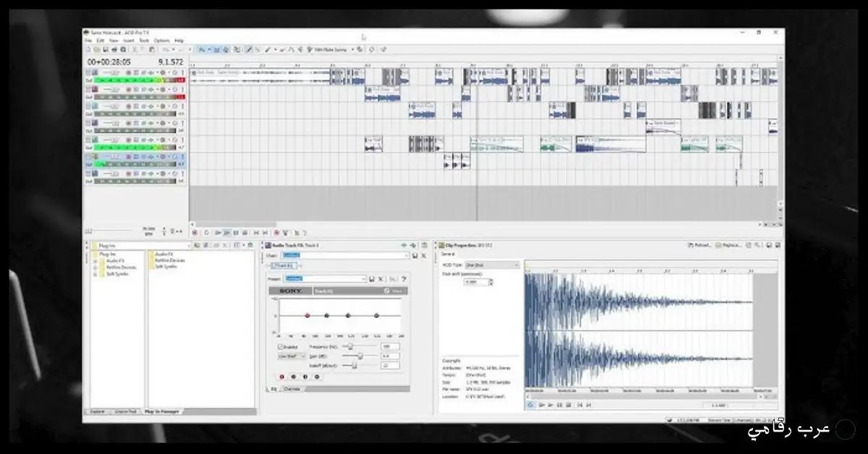Click the Loop Playback transport icon
The image size is (868, 454).
(208, 234)
